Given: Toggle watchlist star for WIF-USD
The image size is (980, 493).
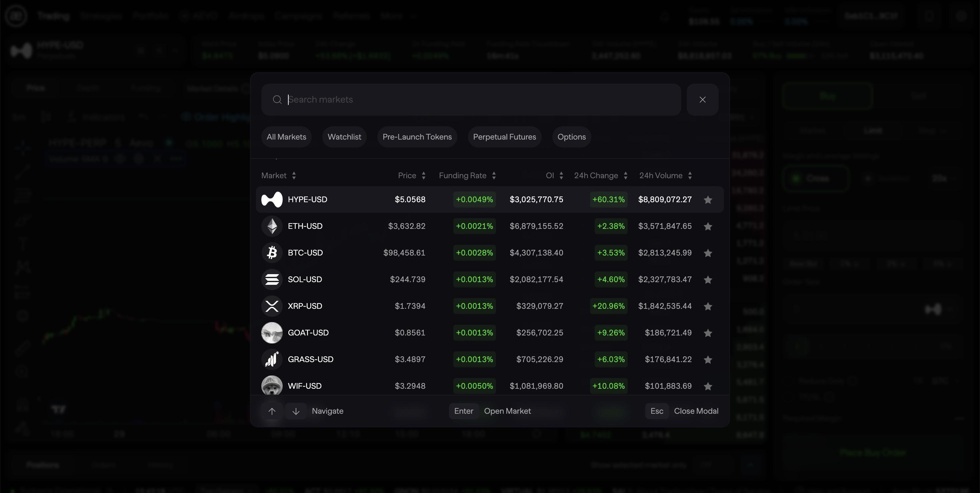Looking at the screenshot, I should pos(708,386).
